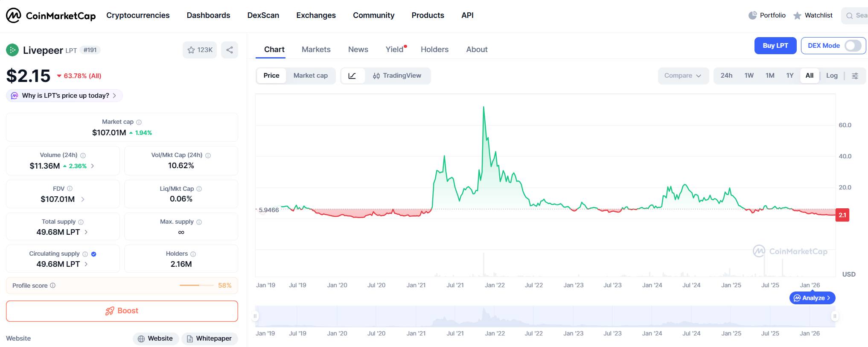
Task: Expand Total supply details chevron
Action: (86, 232)
